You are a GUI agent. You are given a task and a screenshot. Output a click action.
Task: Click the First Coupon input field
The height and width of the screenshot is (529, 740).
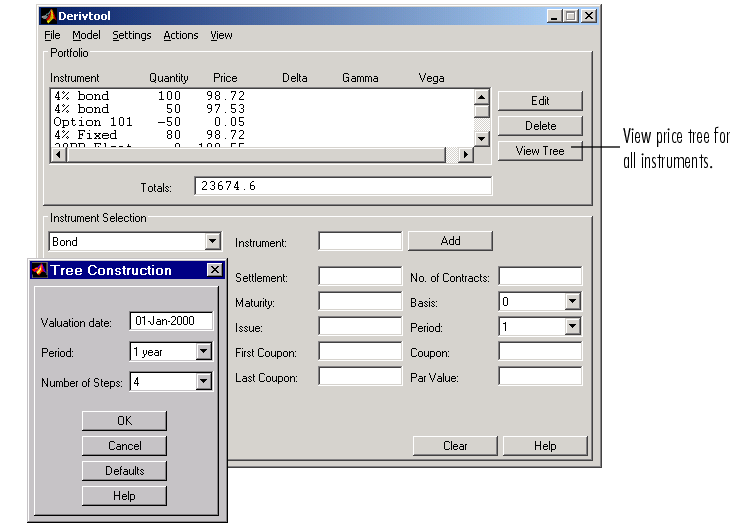(360, 351)
